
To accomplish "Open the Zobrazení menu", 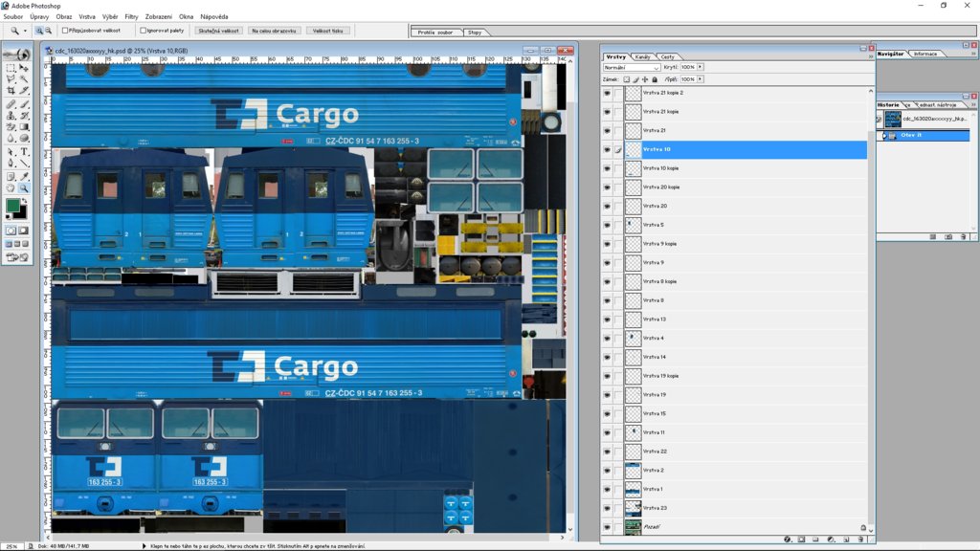I will pyautogui.click(x=159, y=17).
